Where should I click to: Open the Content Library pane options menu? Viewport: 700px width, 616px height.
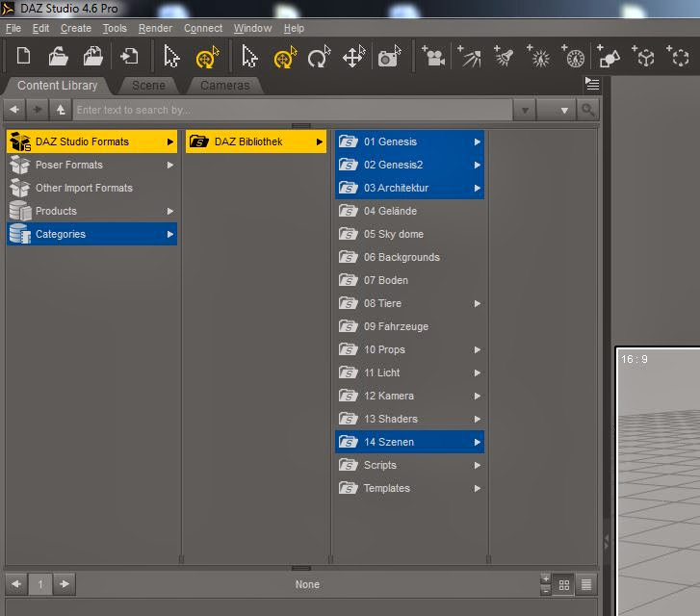pyautogui.click(x=592, y=84)
